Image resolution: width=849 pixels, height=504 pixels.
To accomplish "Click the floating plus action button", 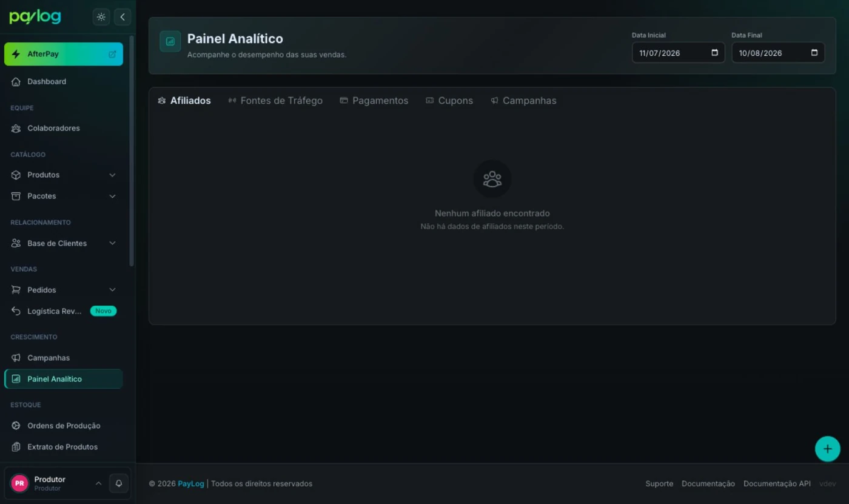I will [828, 449].
